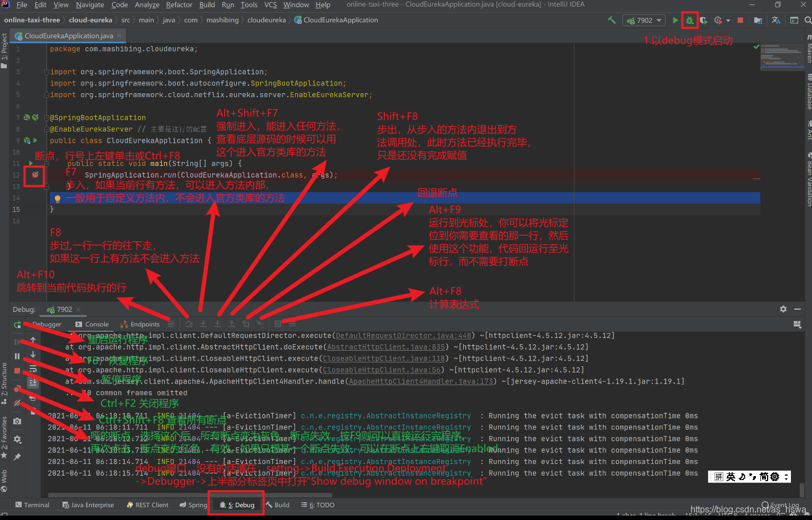The height and width of the screenshot is (520, 812).
Task: Open the Refactor menu
Action: (179, 5)
